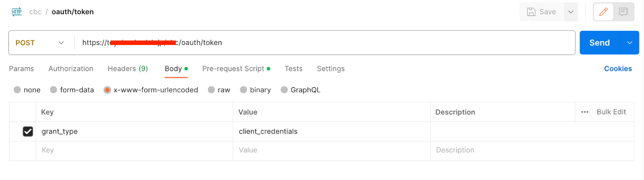Click the three-dots options icon beside Bulk Edit

[585, 112]
